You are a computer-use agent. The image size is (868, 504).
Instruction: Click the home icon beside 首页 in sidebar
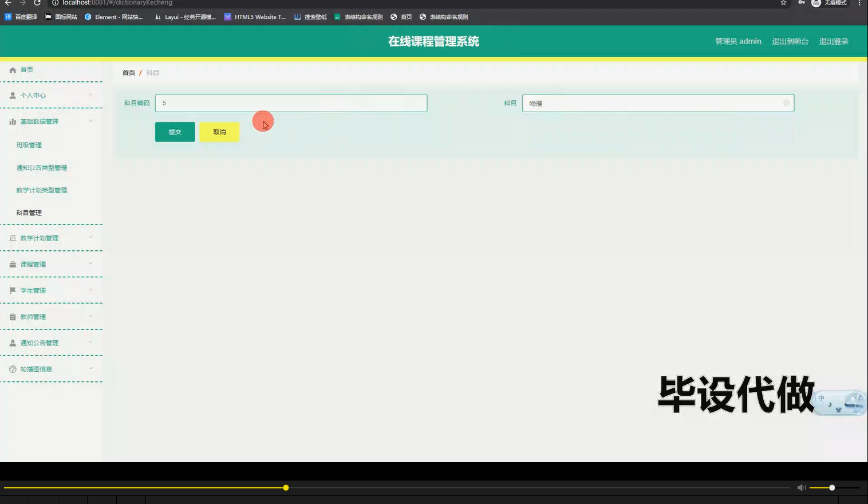(x=12, y=69)
